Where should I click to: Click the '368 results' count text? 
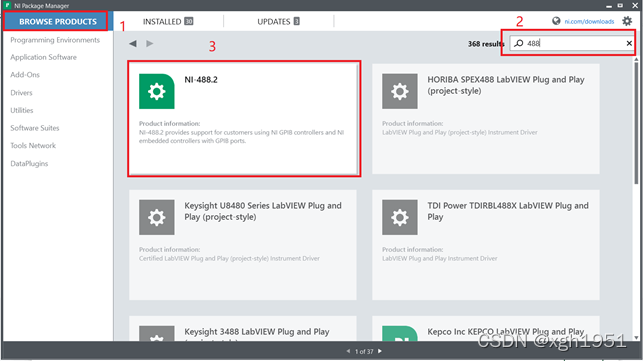tap(486, 43)
